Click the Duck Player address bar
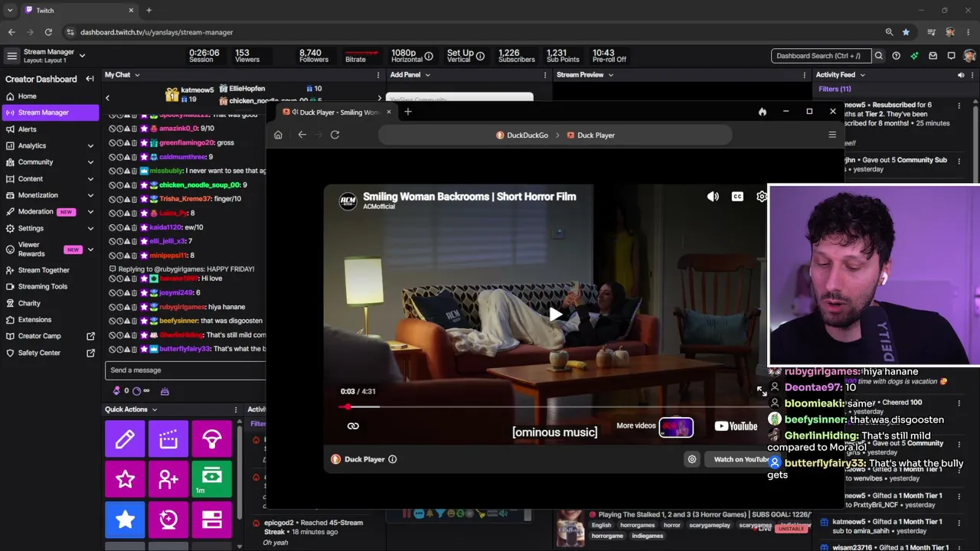 [x=555, y=135]
